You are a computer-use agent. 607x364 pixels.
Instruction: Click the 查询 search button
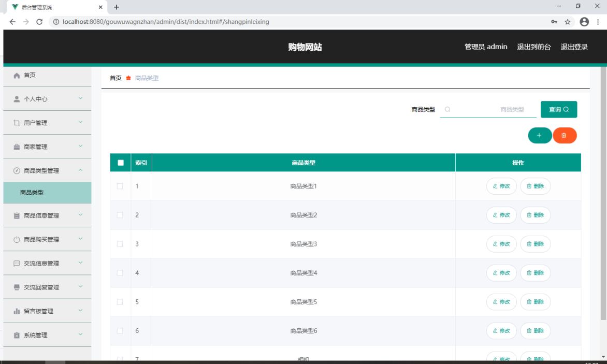click(x=559, y=109)
